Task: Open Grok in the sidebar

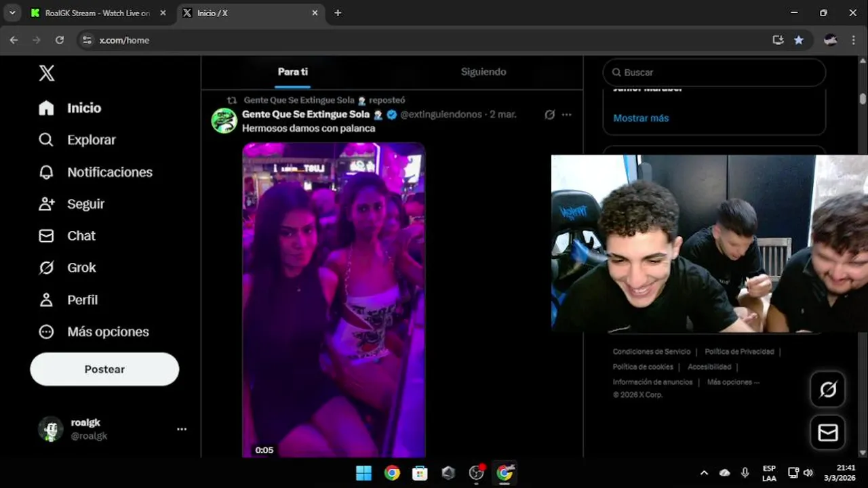Action: pos(67,268)
